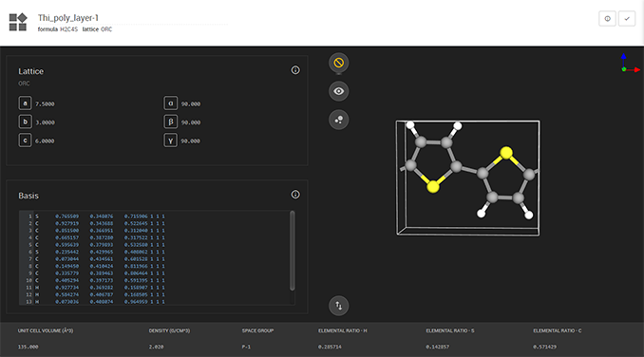Click basis line 10 with 0.405294
Image resolution: width=644 pixels, height=357 pixels.
pos(100,281)
